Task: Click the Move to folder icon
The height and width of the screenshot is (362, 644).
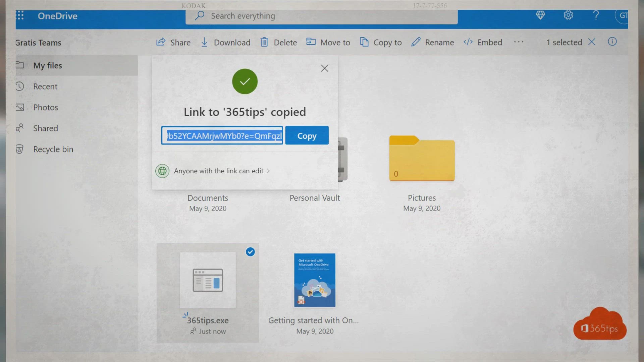Action: tap(311, 42)
